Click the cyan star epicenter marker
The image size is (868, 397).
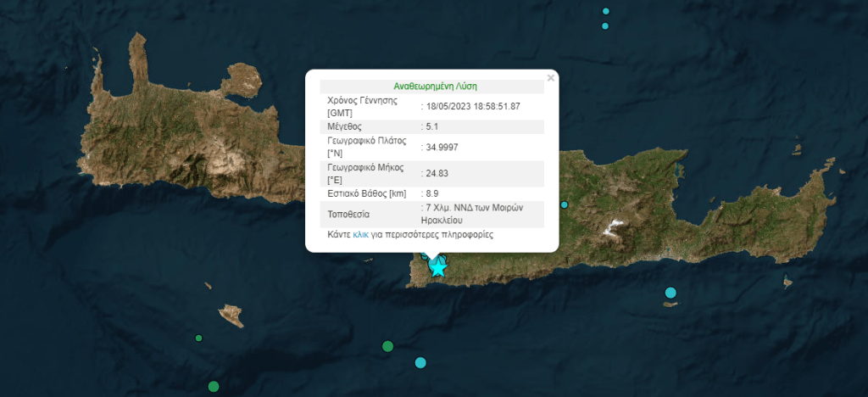(438, 268)
